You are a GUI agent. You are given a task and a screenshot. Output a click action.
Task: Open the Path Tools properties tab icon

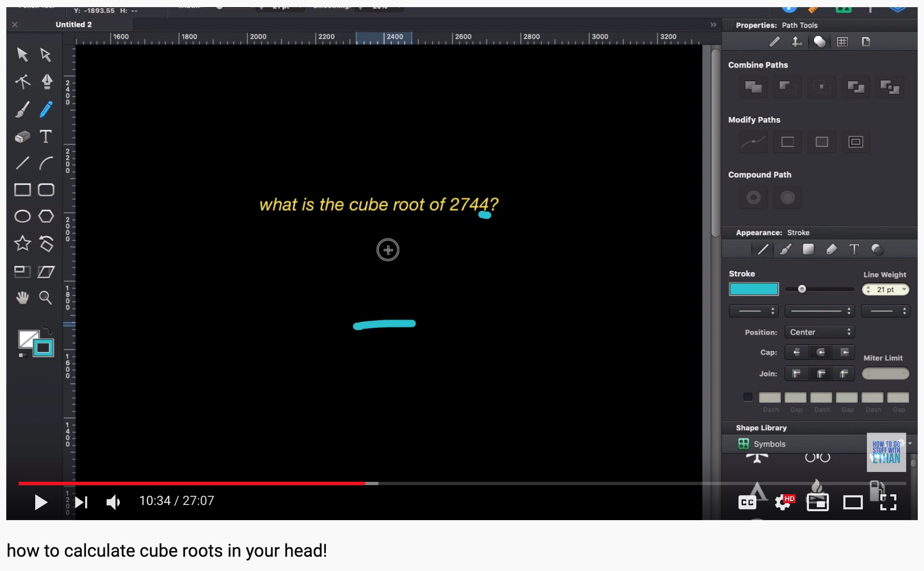coord(820,42)
